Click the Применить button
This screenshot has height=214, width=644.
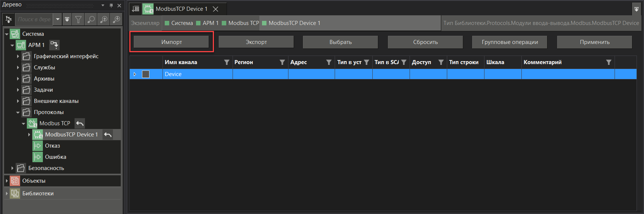[594, 42]
